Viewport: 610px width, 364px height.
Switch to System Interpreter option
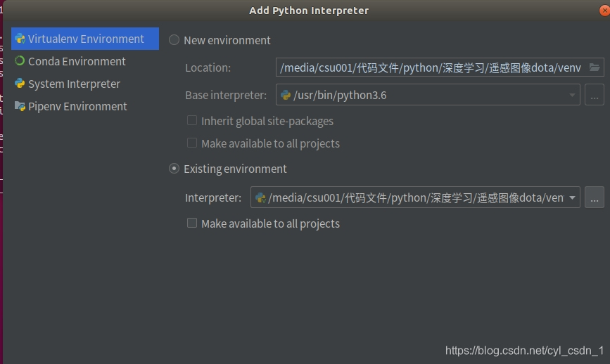click(74, 84)
